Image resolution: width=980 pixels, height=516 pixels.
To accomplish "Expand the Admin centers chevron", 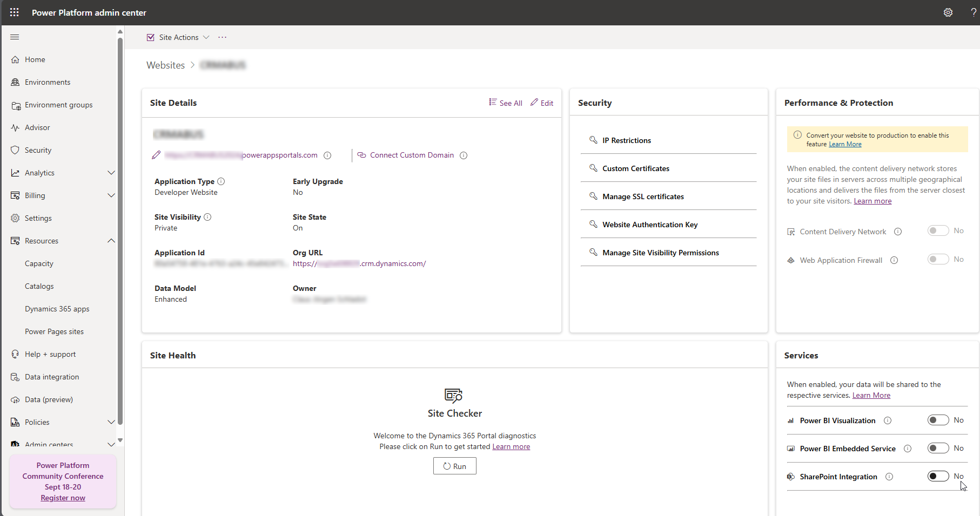I will (111, 444).
